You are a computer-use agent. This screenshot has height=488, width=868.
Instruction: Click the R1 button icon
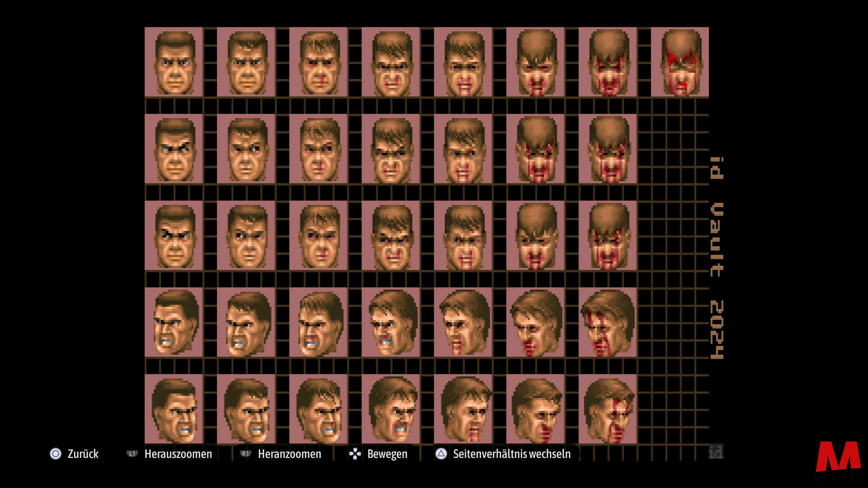[x=245, y=454]
